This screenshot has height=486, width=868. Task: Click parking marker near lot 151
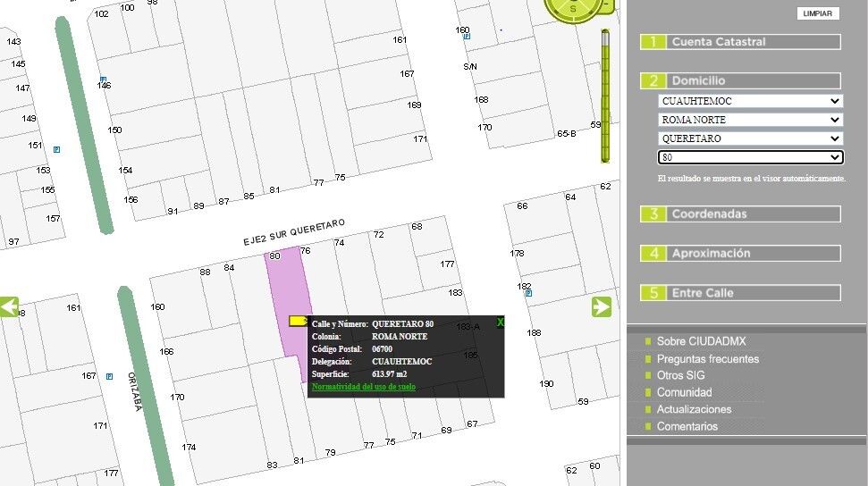coord(56,149)
